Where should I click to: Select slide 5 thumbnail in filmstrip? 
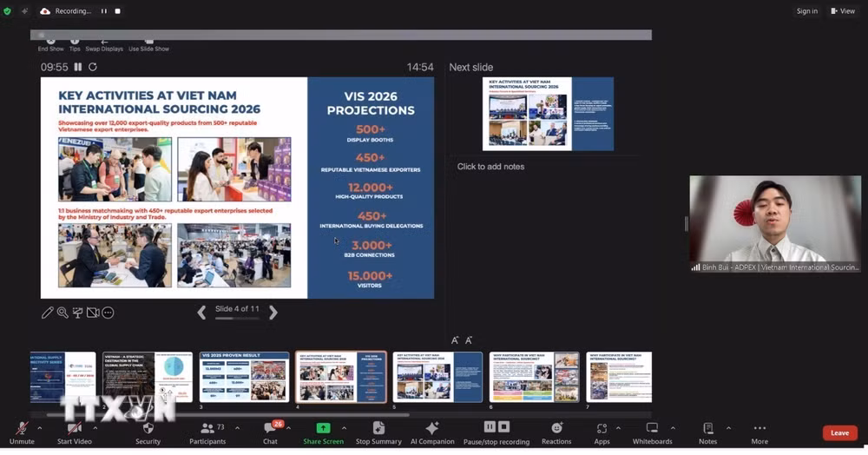pos(437,377)
